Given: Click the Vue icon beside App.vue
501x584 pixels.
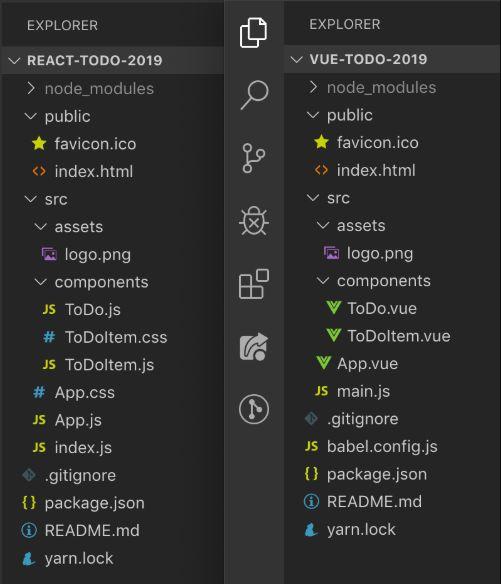Looking at the screenshot, I should click(323, 363).
